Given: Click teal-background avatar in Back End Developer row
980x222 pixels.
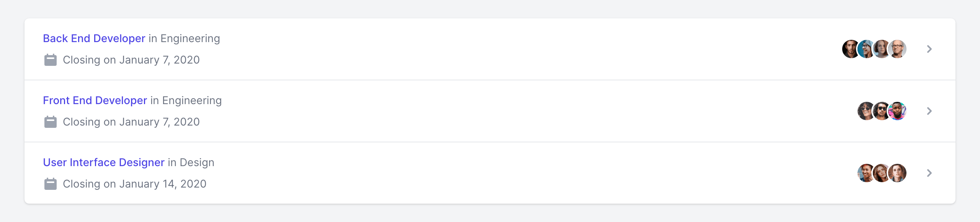Looking at the screenshot, I should pyautogui.click(x=866, y=49).
